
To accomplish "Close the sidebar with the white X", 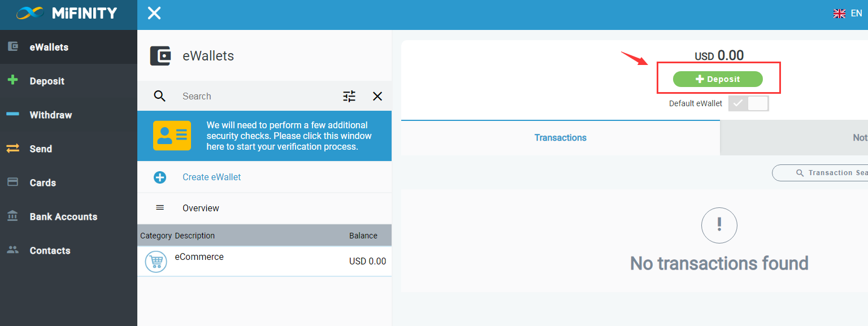I will coord(154,13).
